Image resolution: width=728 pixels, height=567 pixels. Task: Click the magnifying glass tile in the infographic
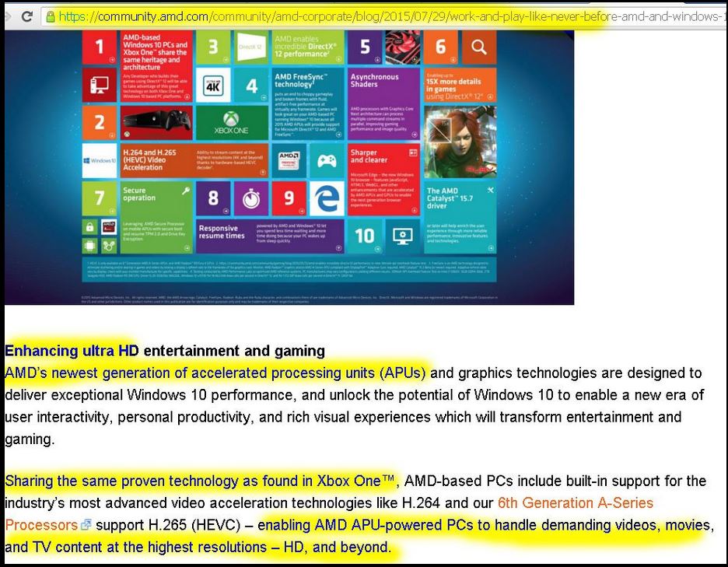tap(478, 47)
